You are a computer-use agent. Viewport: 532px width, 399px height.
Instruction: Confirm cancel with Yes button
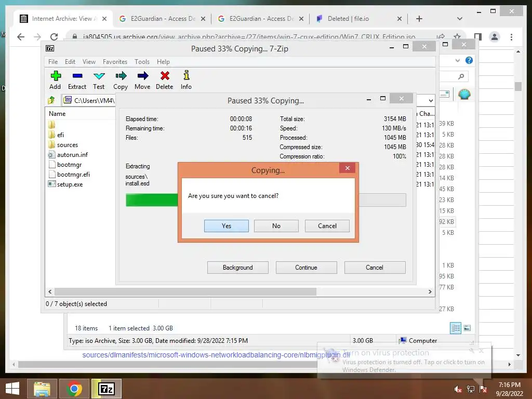[x=227, y=226]
